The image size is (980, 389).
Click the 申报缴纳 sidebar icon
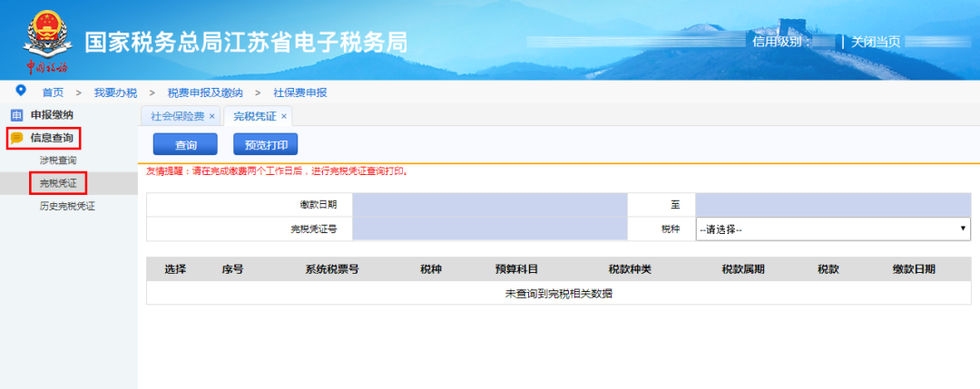[x=17, y=115]
